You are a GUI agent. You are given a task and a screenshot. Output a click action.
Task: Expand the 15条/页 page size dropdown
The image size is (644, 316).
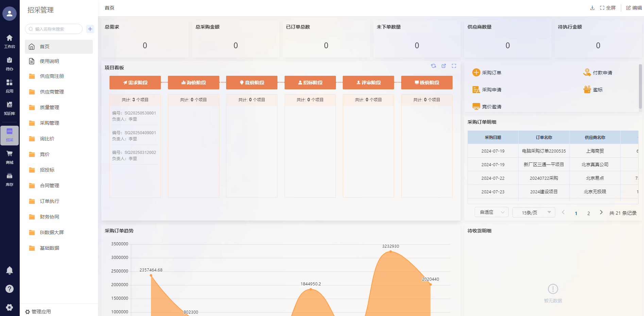(533, 212)
